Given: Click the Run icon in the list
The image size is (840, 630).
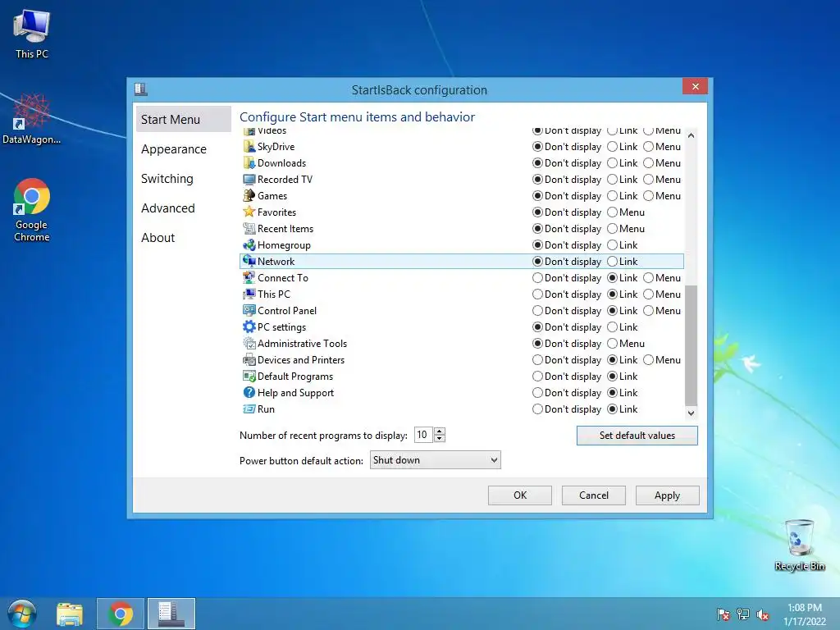Looking at the screenshot, I should 249,409.
